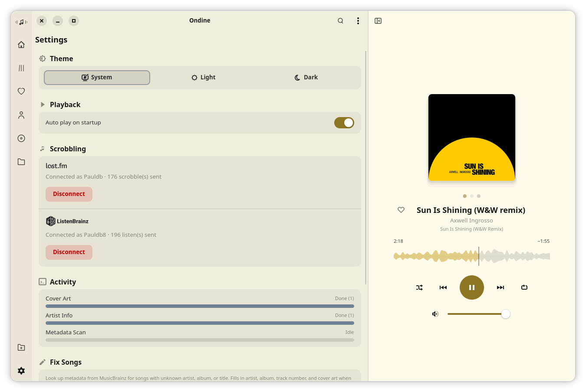Image resolution: width=586 pixels, height=392 pixels.
Task: Open search with the magnifying glass icon
Action: point(340,20)
